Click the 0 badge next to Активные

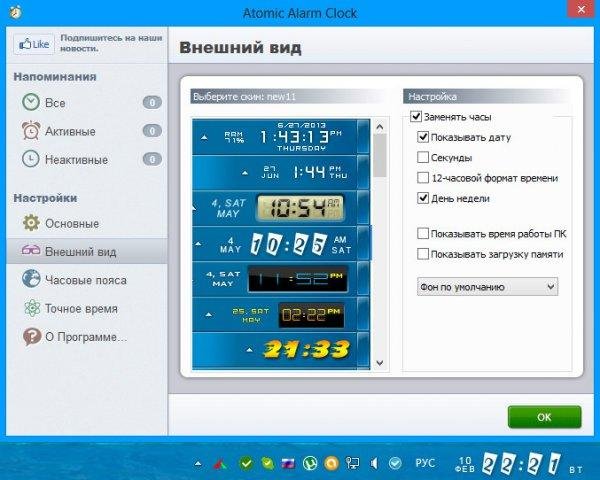(152, 131)
